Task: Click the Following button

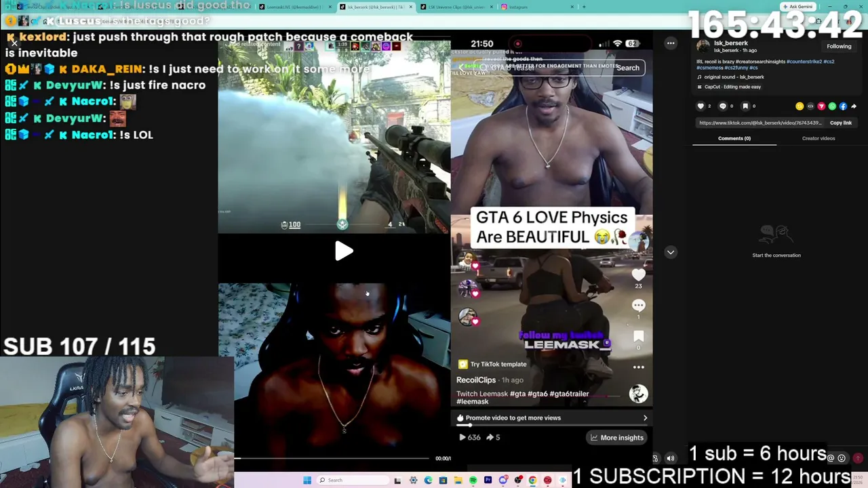Action: point(839,46)
